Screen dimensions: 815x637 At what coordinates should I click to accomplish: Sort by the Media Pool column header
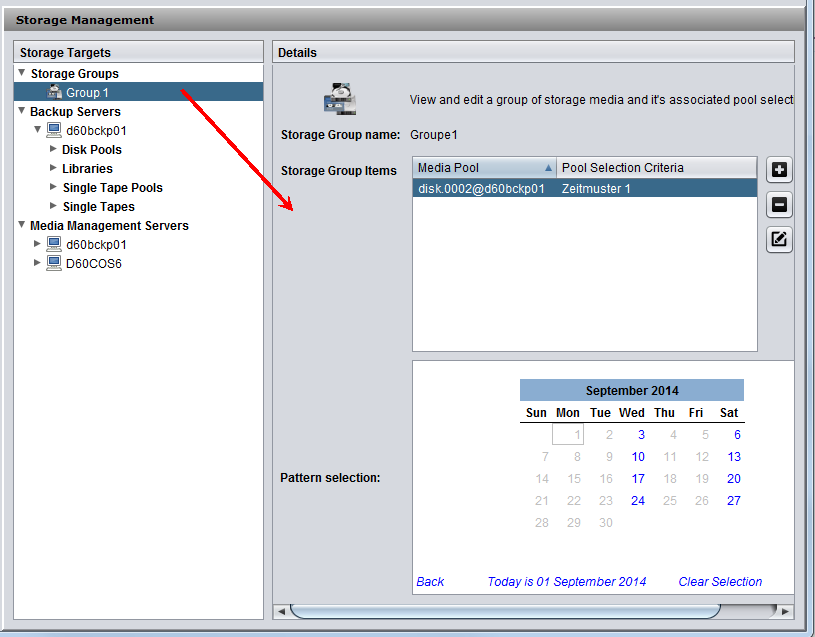click(484, 168)
